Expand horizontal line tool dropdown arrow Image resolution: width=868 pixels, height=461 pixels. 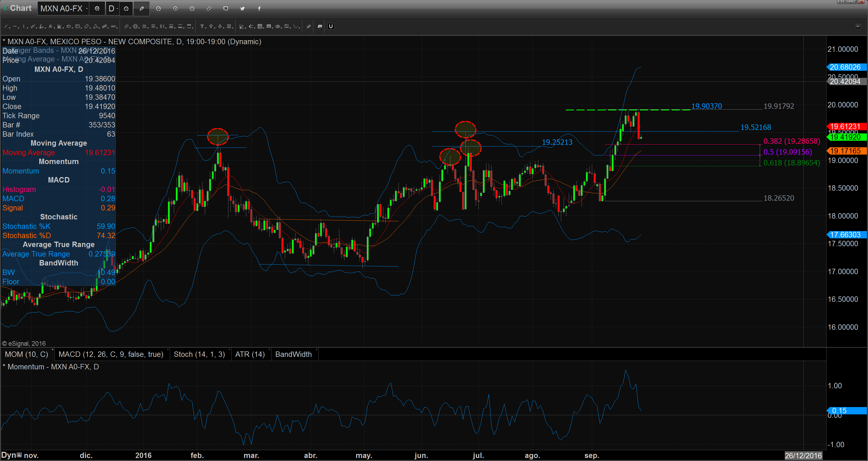(x=18, y=28)
